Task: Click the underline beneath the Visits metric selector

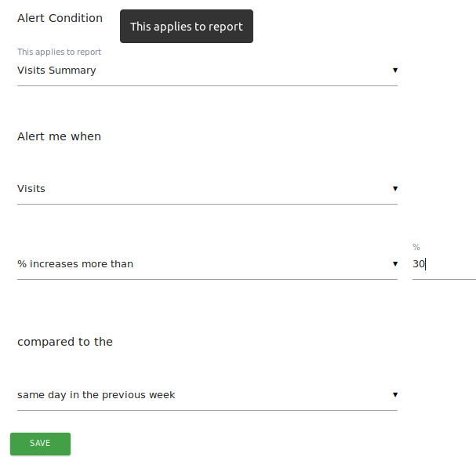Action: click(207, 204)
